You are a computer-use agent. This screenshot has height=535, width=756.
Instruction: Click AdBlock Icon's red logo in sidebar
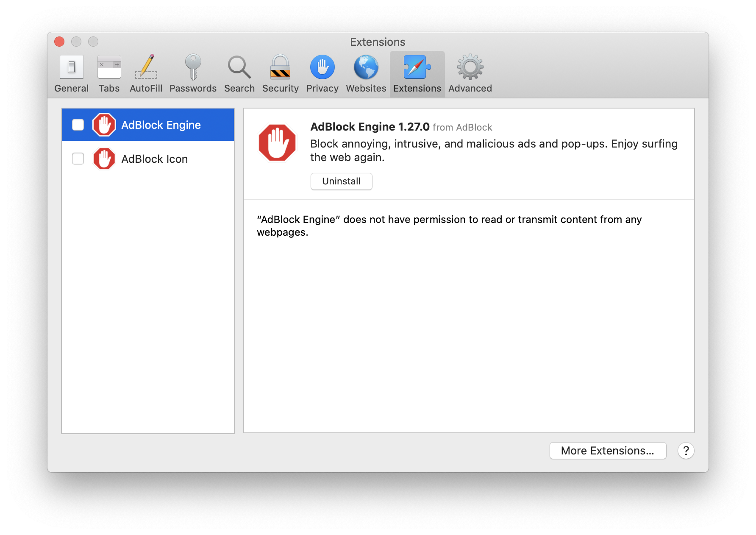click(105, 159)
